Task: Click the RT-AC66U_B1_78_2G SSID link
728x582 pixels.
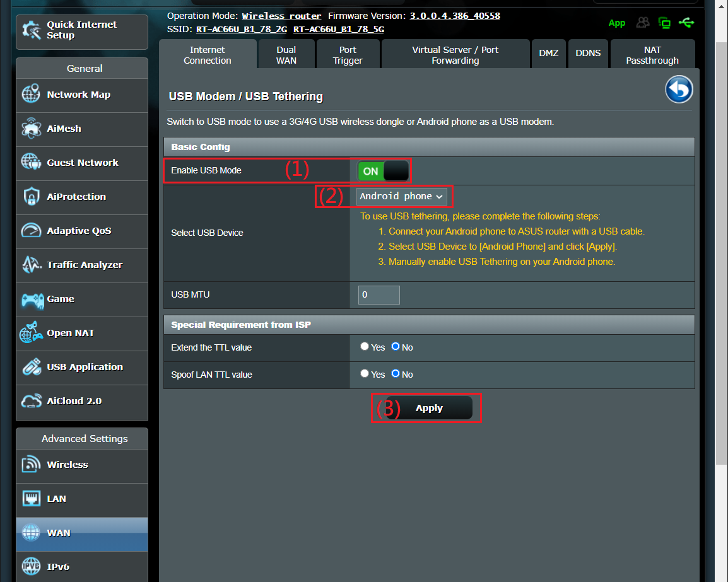Action: [242, 29]
